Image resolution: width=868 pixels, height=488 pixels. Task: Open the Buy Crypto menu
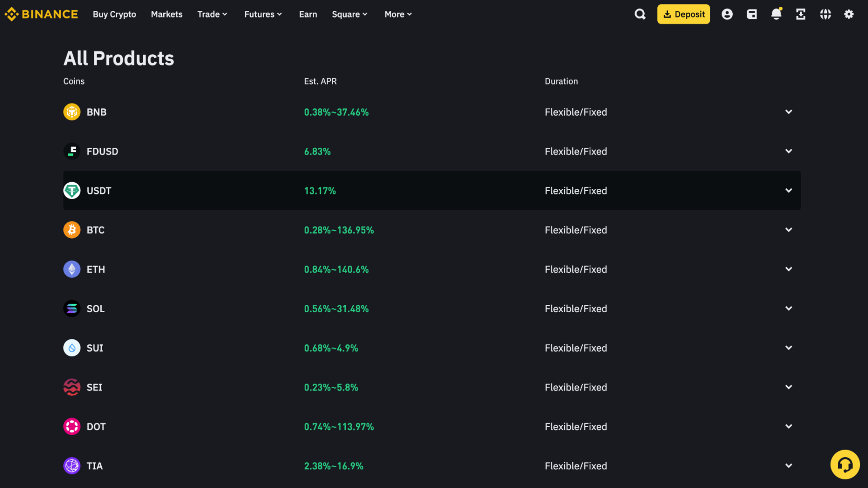tap(114, 14)
